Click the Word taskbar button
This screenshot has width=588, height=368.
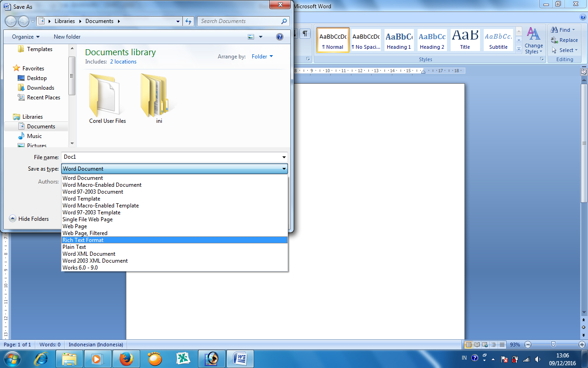[241, 359]
